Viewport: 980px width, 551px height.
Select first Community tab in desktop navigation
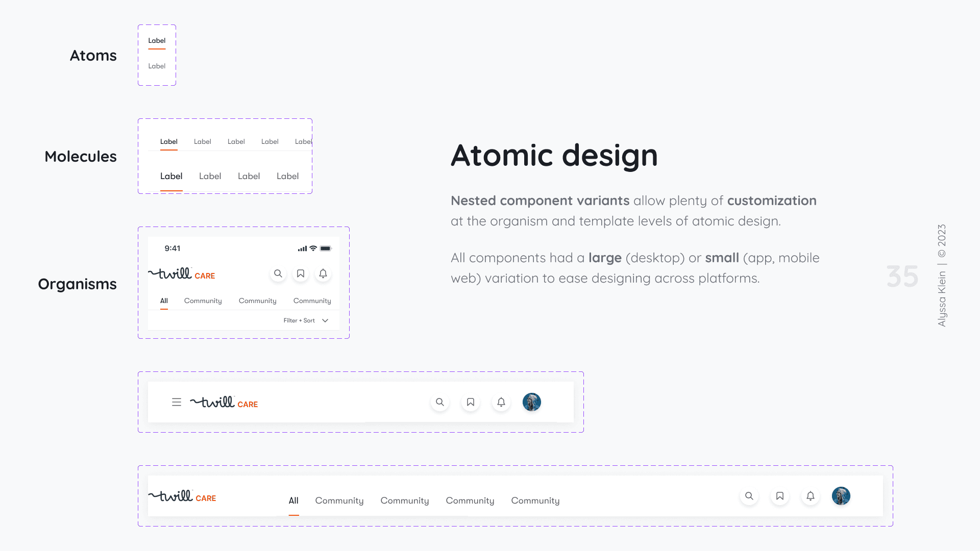point(339,501)
